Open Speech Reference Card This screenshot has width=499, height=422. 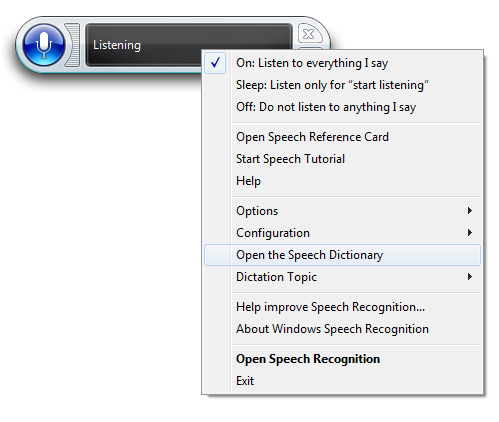[342, 137]
